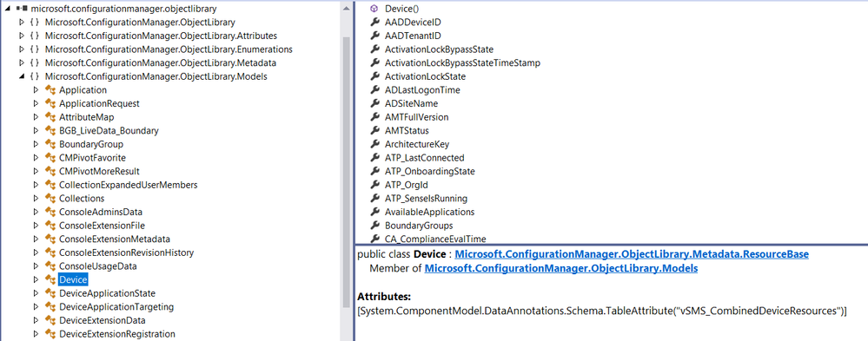Screen dimensions: 868x341
Task: Select the ATP_LastConnected member
Action: pos(425,158)
